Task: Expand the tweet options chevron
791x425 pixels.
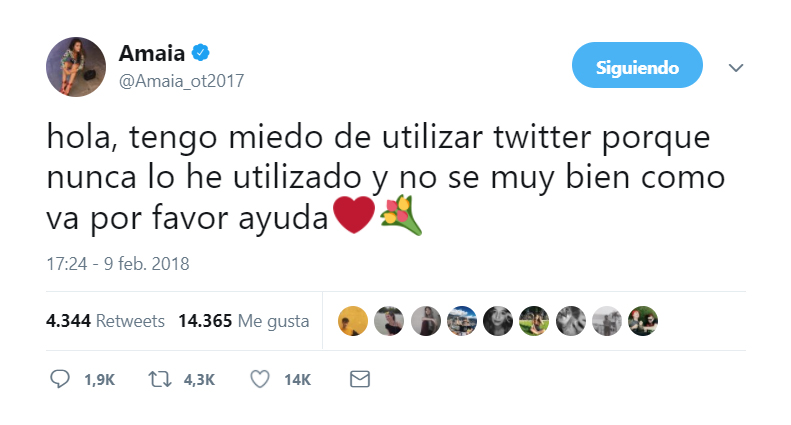Action: [736, 68]
